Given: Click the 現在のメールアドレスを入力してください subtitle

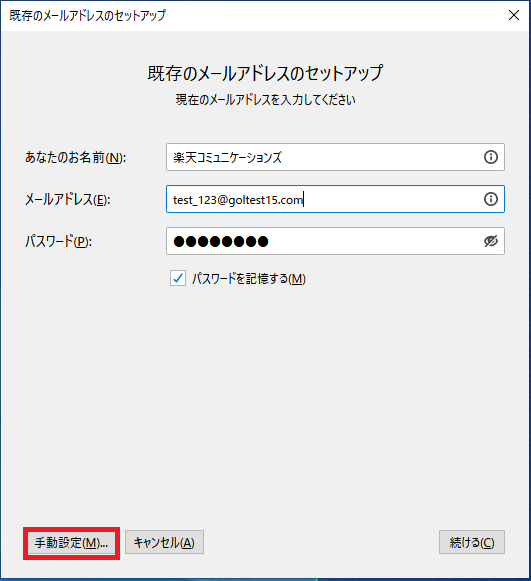Looking at the screenshot, I should click(265, 100).
